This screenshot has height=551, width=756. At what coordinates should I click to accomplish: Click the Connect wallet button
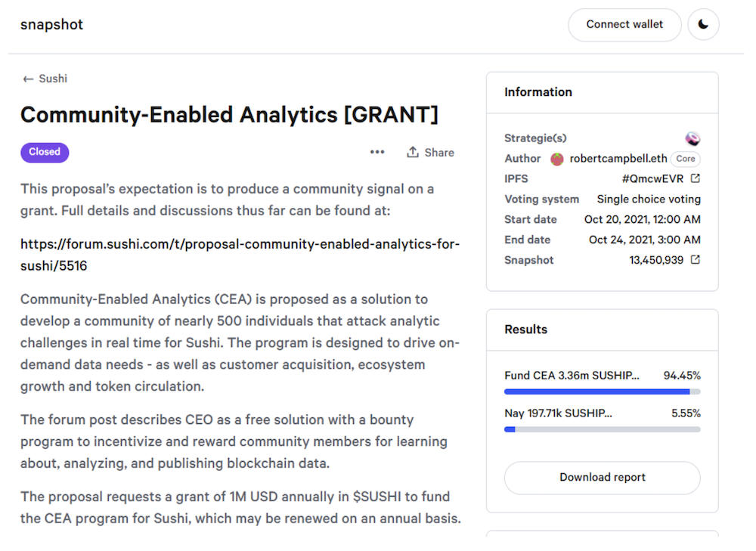coord(624,25)
